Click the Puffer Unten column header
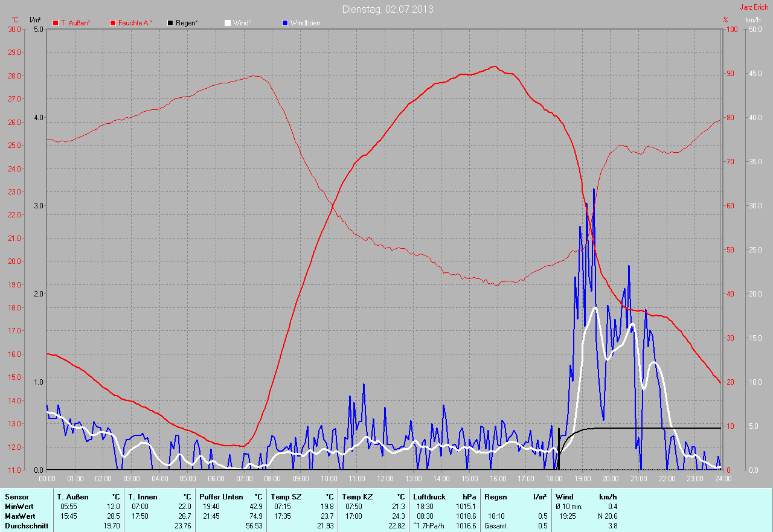This screenshot has width=773, height=532. [221, 497]
